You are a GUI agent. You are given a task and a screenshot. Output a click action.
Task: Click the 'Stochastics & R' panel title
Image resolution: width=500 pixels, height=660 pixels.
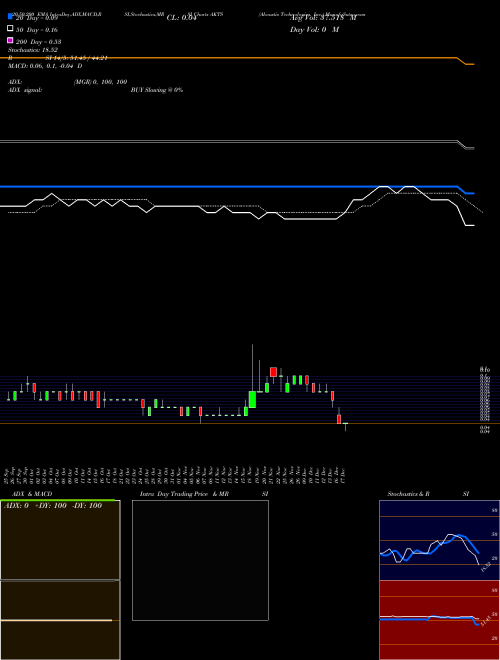tap(408, 494)
